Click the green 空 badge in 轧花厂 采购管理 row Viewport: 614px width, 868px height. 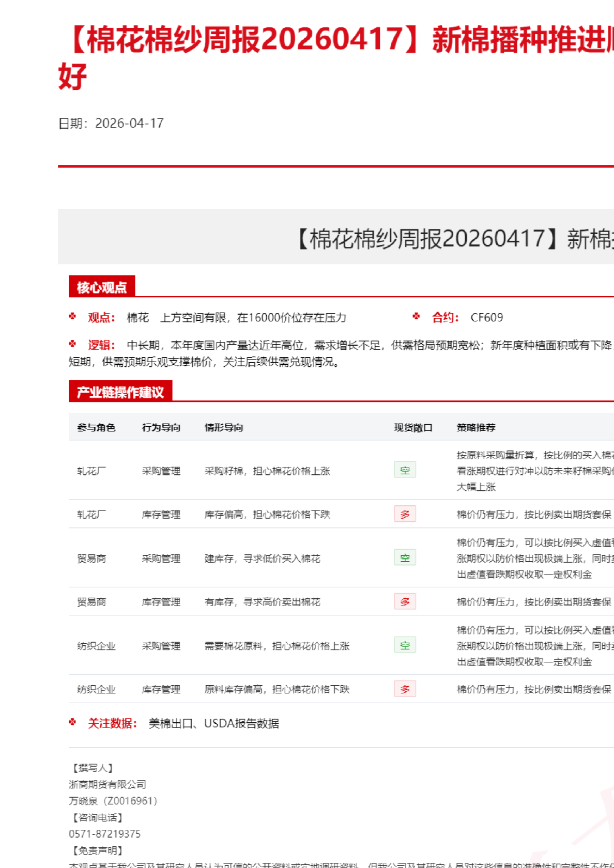pos(405,470)
